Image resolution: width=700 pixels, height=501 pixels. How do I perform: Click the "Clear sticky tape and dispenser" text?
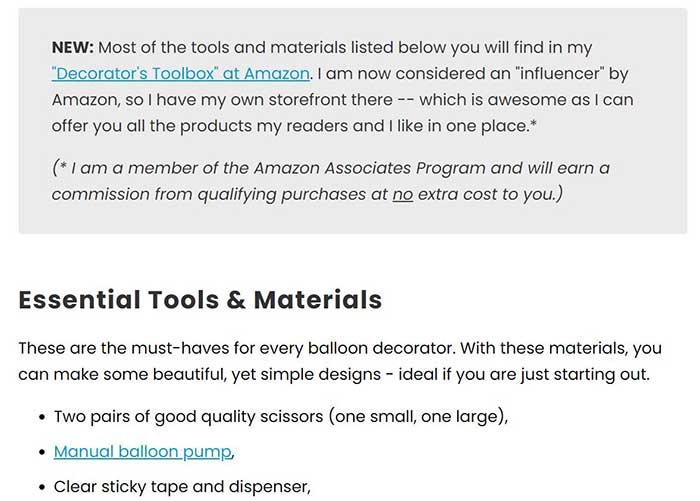point(182,487)
